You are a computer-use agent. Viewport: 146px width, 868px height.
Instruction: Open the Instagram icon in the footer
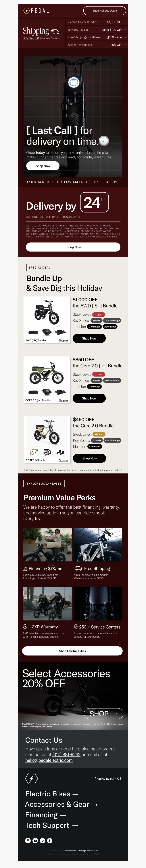[28, 840]
